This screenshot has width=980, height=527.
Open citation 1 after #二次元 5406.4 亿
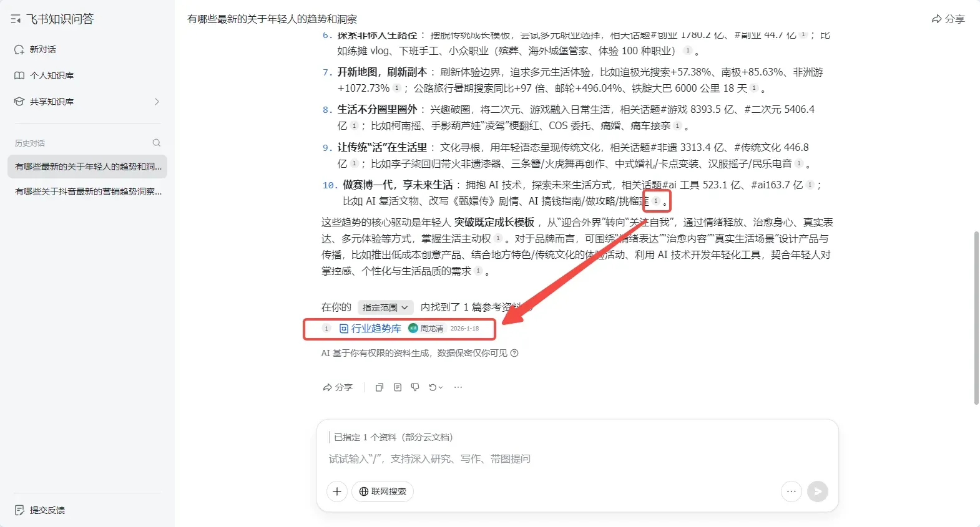pyautogui.click(x=354, y=125)
